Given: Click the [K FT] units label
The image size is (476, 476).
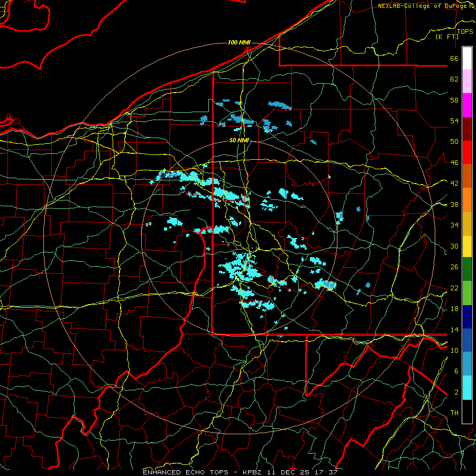Looking at the screenshot, I should click(x=447, y=36).
